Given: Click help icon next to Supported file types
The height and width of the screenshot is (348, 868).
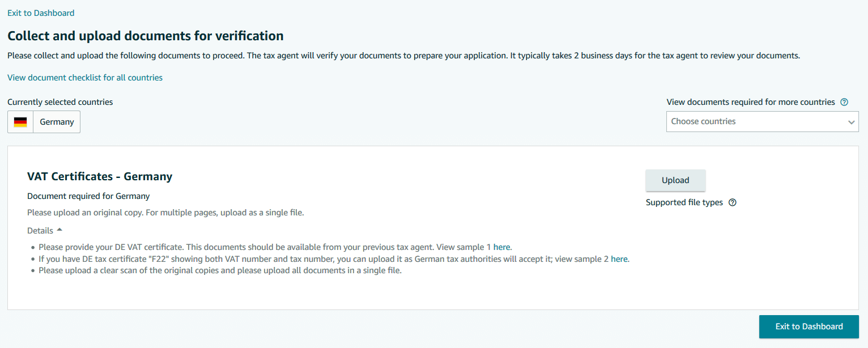Looking at the screenshot, I should click(x=732, y=202).
